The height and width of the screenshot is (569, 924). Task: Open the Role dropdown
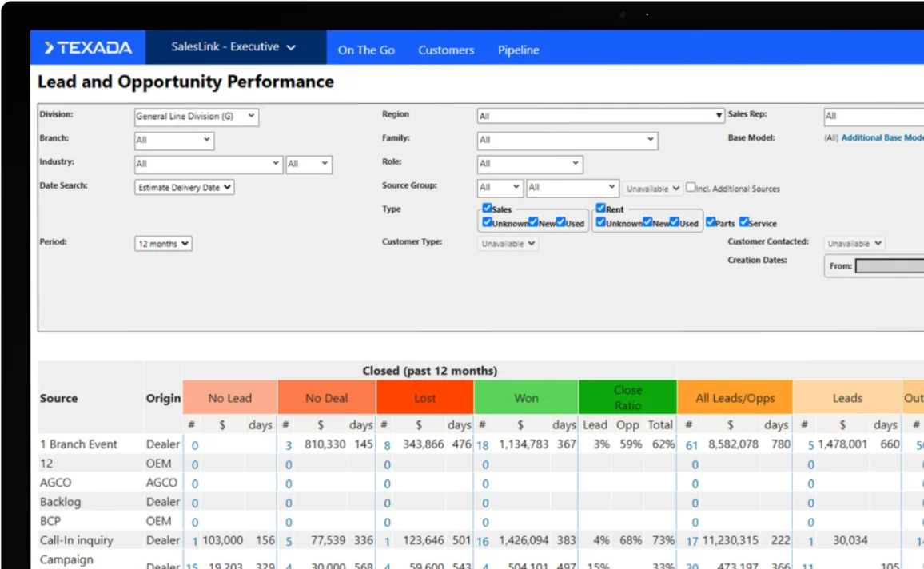529,164
